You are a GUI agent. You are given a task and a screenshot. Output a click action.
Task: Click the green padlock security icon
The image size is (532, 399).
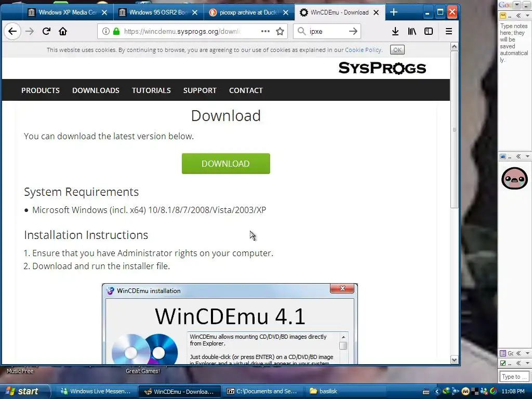[x=116, y=31]
